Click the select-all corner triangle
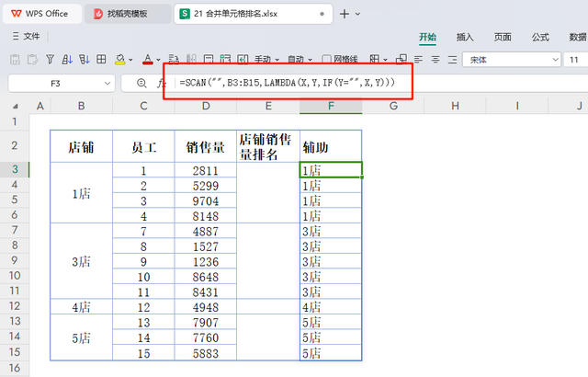 pyautogui.click(x=16, y=107)
